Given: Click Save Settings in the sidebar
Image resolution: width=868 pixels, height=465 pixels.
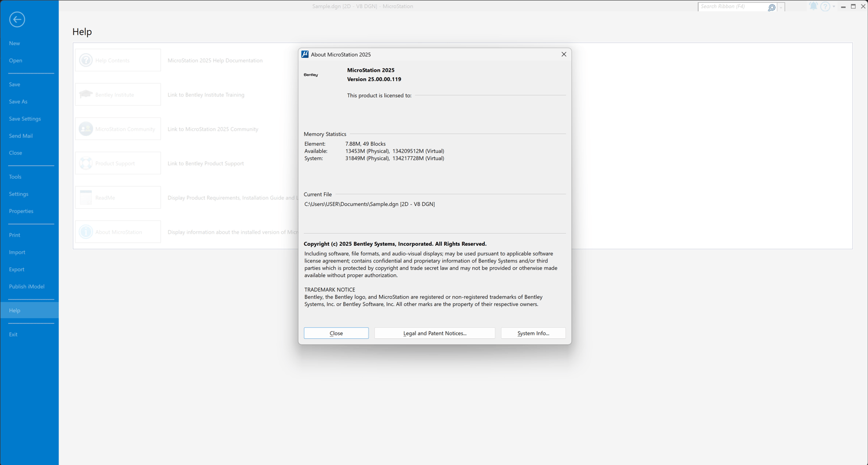Looking at the screenshot, I should 30,119.
